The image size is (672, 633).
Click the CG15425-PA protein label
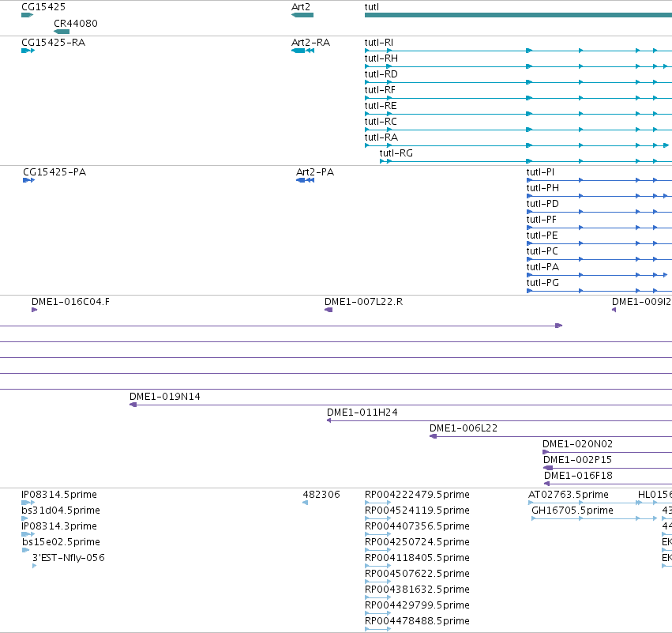54,172
